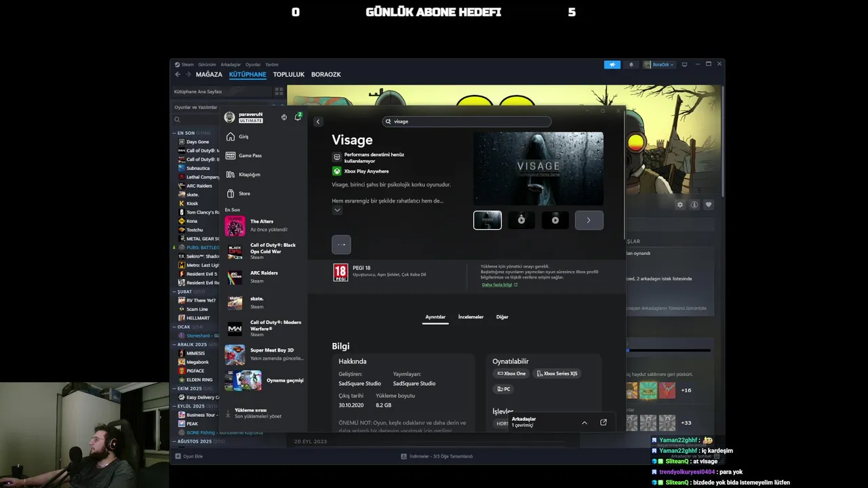
Task: Open Steam big picture mode icon
Action: click(684, 64)
